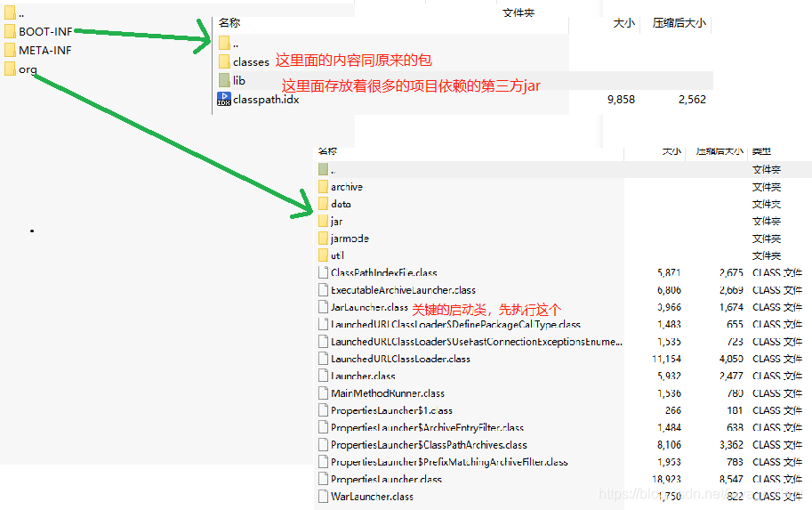
Task: Select the lib folder name
Action: click(x=238, y=80)
